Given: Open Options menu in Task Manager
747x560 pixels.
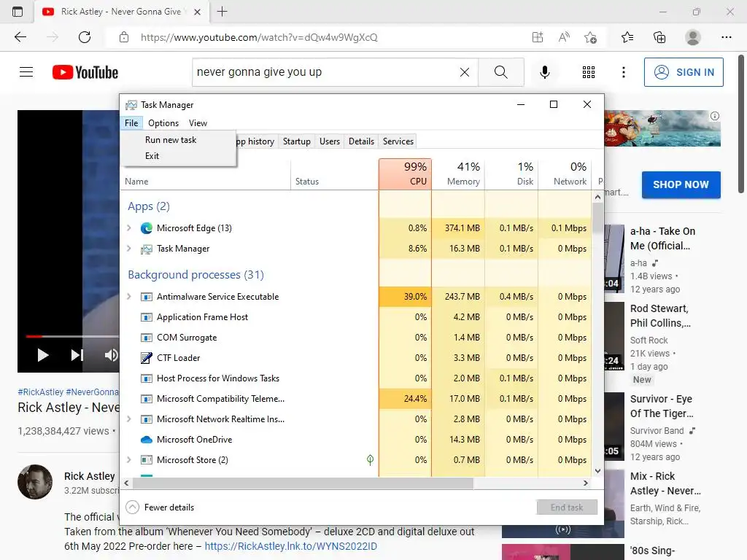Looking at the screenshot, I should pos(163,122).
